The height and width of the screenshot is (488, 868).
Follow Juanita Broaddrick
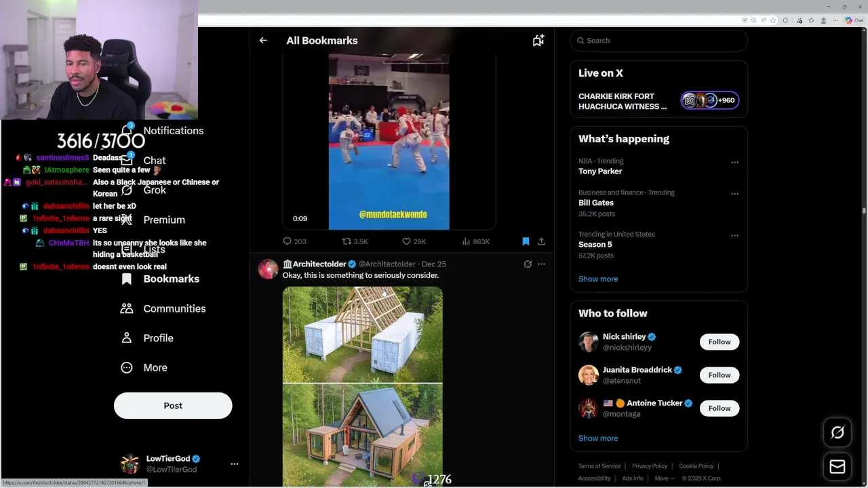719,375
